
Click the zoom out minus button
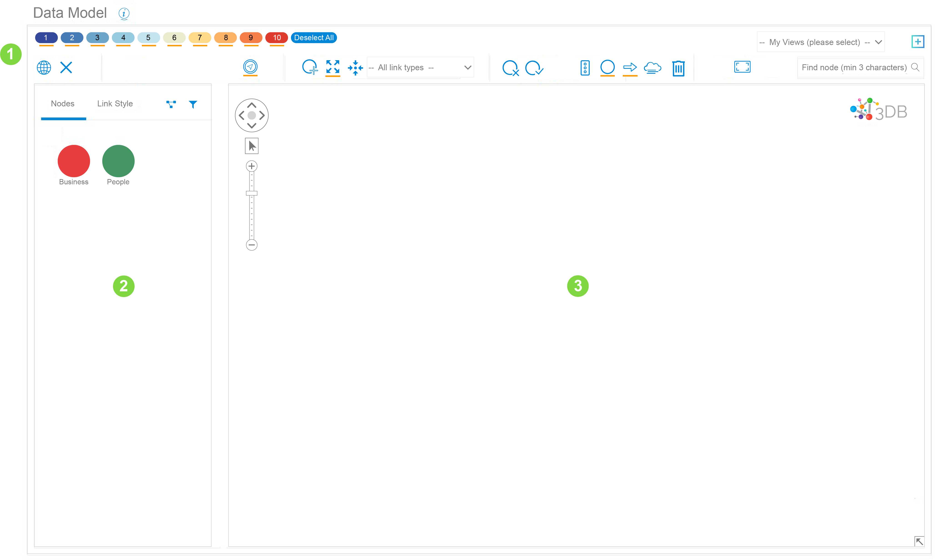[x=252, y=245]
